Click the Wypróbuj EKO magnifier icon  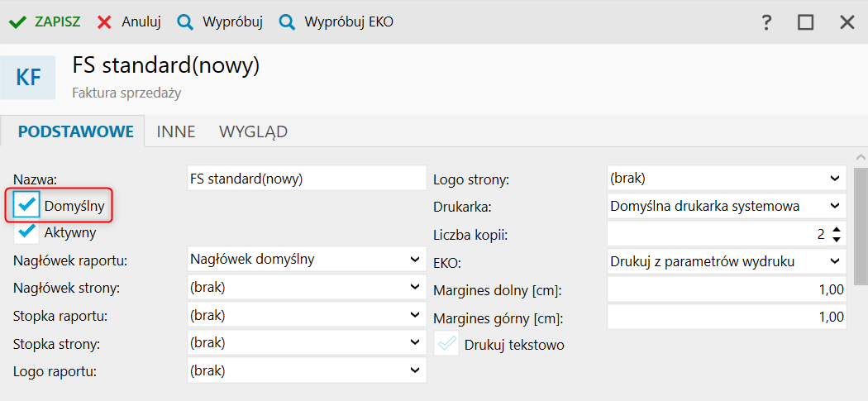click(287, 22)
